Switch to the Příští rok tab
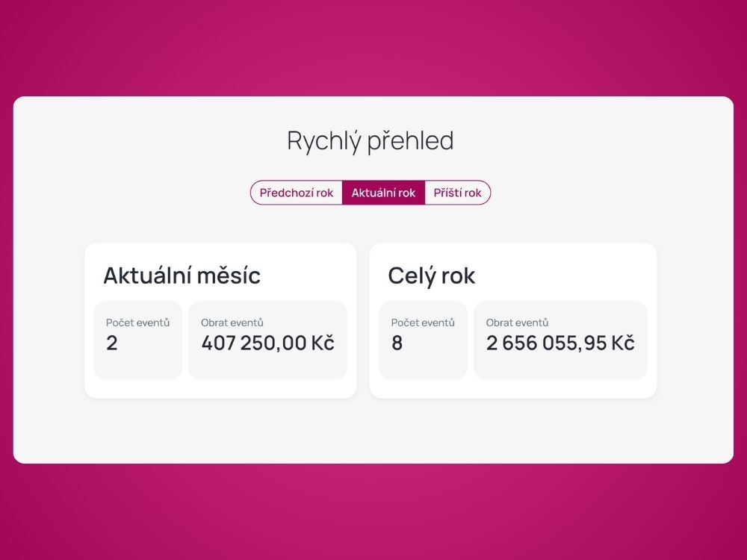This screenshot has width=747, height=560. coord(457,193)
